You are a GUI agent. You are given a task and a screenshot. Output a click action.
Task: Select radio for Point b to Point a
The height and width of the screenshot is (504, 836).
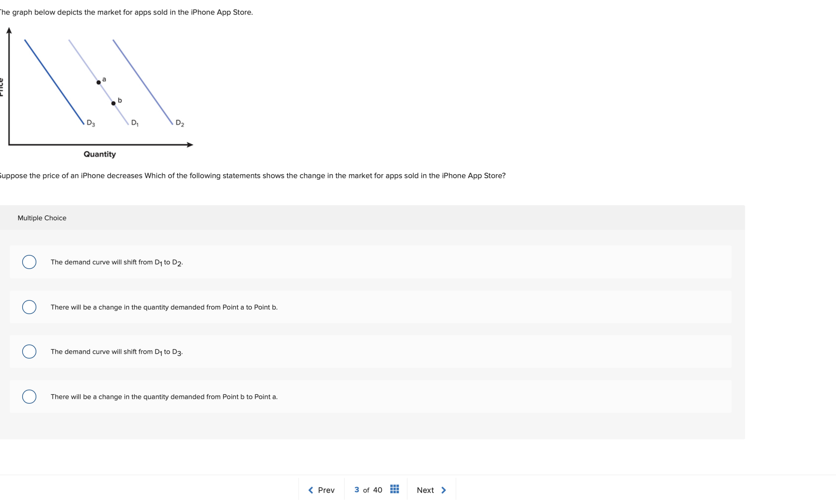coord(29,396)
